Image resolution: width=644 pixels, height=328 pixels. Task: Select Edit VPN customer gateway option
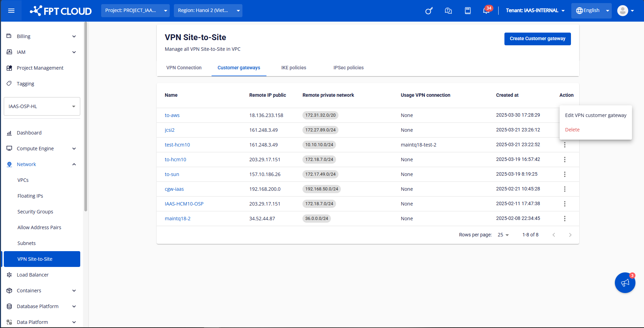[x=595, y=115]
